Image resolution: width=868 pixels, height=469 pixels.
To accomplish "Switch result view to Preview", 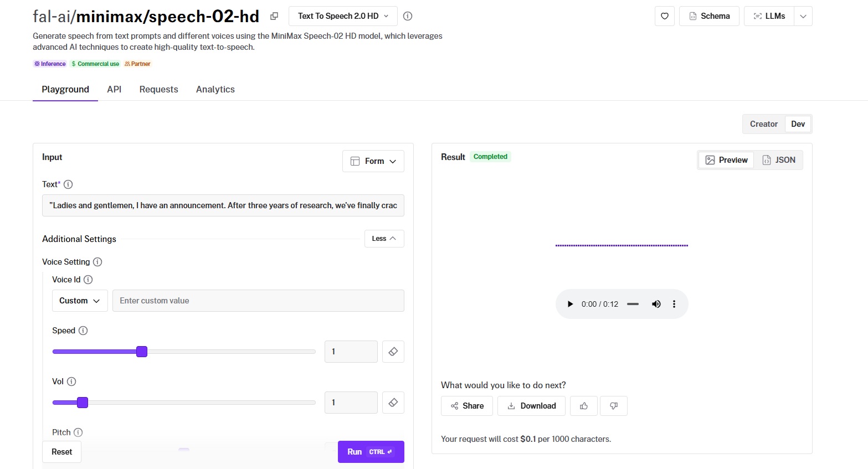I will point(726,160).
